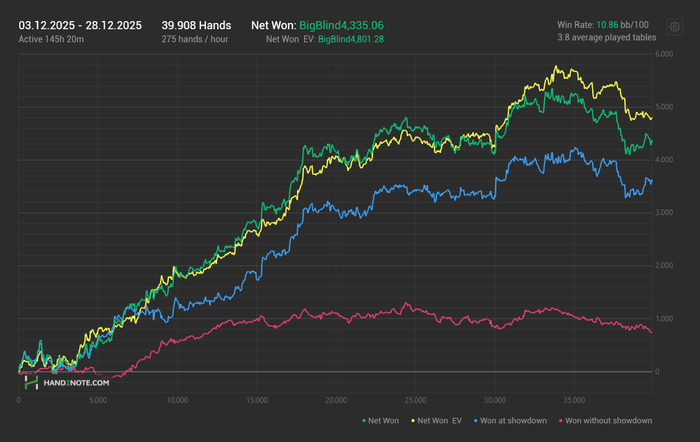The height and width of the screenshot is (442, 700).
Task: Open the 03.12.2025 - 28.12.2025 date range
Action: tap(82, 23)
